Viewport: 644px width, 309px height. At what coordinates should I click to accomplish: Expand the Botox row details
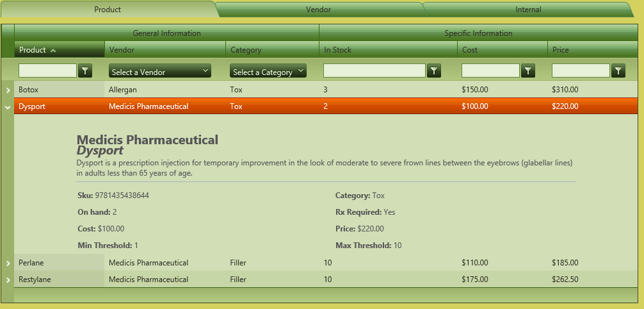pyautogui.click(x=8, y=90)
